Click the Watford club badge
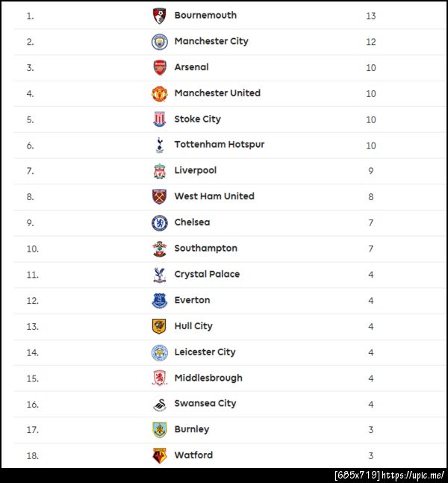 pyautogui.click(x=160, y=455)
